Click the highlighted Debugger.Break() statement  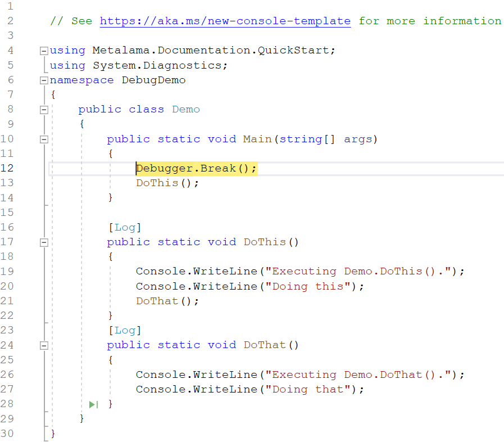(x=196, y=169)
